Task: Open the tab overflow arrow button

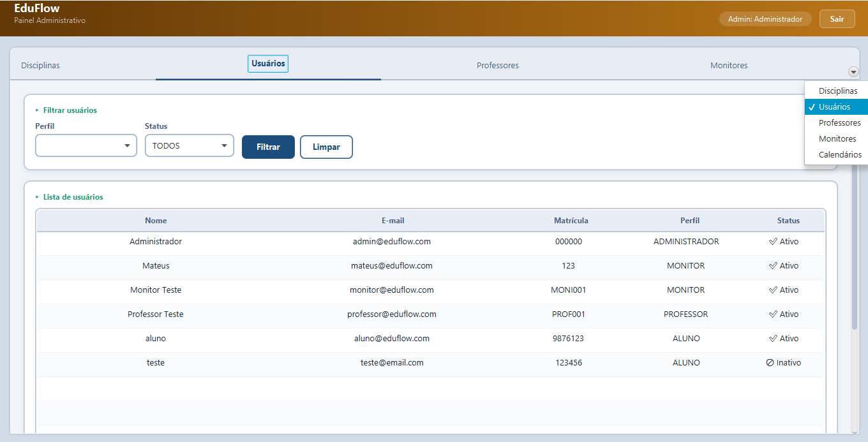Action: coord(853,72)
